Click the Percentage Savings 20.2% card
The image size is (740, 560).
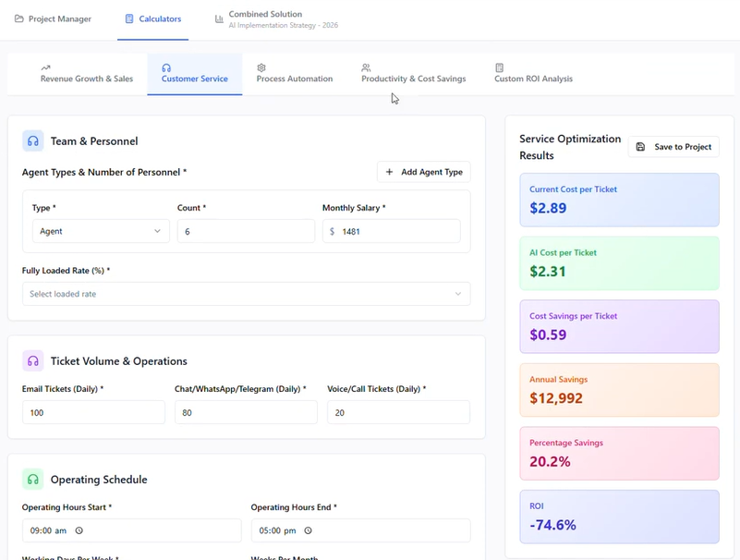tap(620, 454)
